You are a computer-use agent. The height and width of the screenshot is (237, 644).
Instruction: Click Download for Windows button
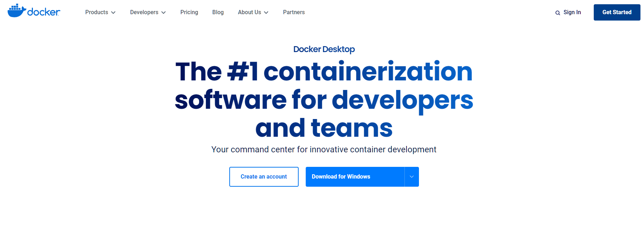355,177
